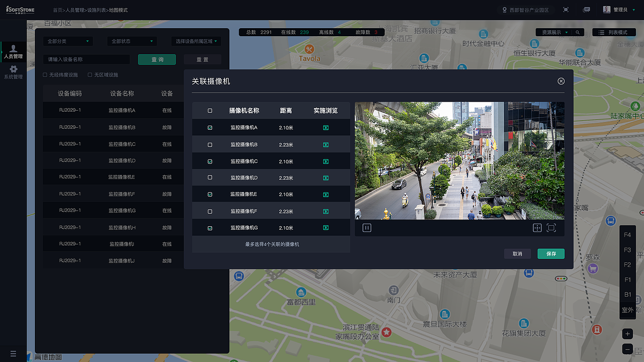644x362 pixels.
Task: Click the 富都西里 map marker icon
Action: [x=301, y=292]
